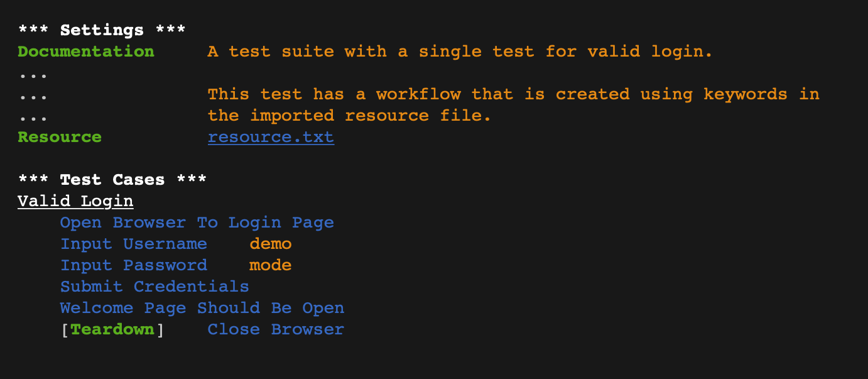Click the Close Browser keyword
This screenshot has height=379, width=868.
click(276, 329)
